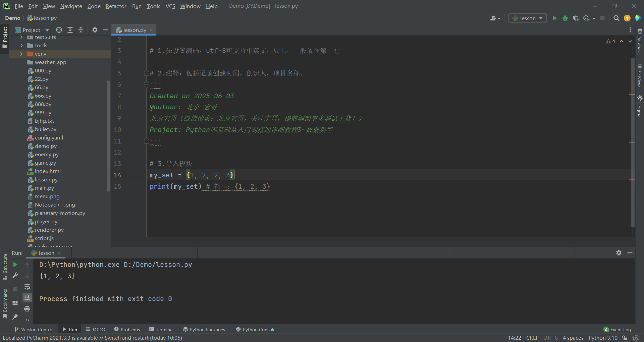Open the Event Log
This screenshot has height=342, width=644.
click(x=617, y=330)
